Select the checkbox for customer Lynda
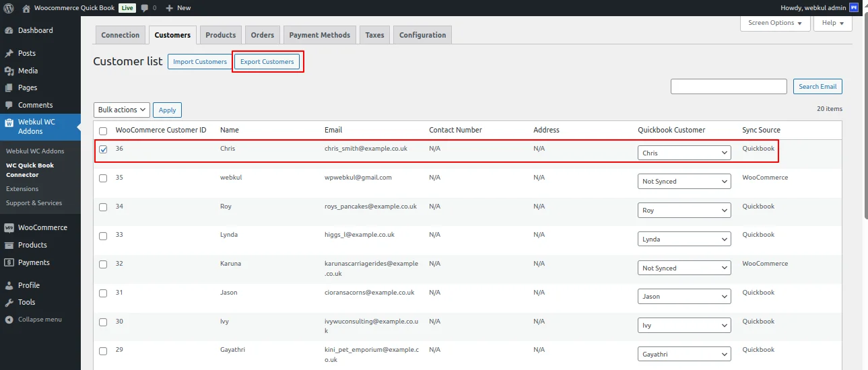Viewport: 868px width, 370px height. pos(103,236)
